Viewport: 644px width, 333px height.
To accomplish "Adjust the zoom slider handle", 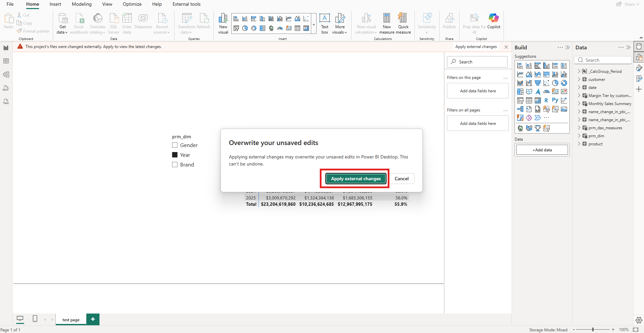I will [593, 330].
